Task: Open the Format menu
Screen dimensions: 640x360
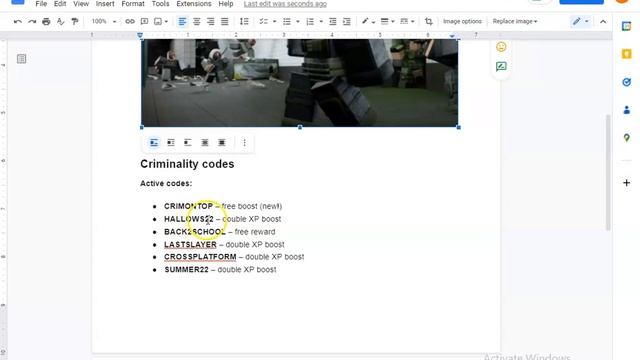Action: click(x=133, y=4)
